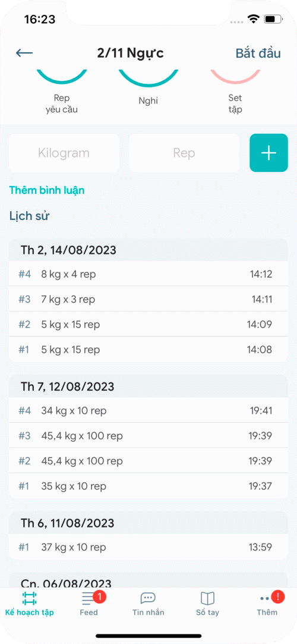
Task: Focus the Rep input field
Action: pyautogui.click(x=184, y=153)
